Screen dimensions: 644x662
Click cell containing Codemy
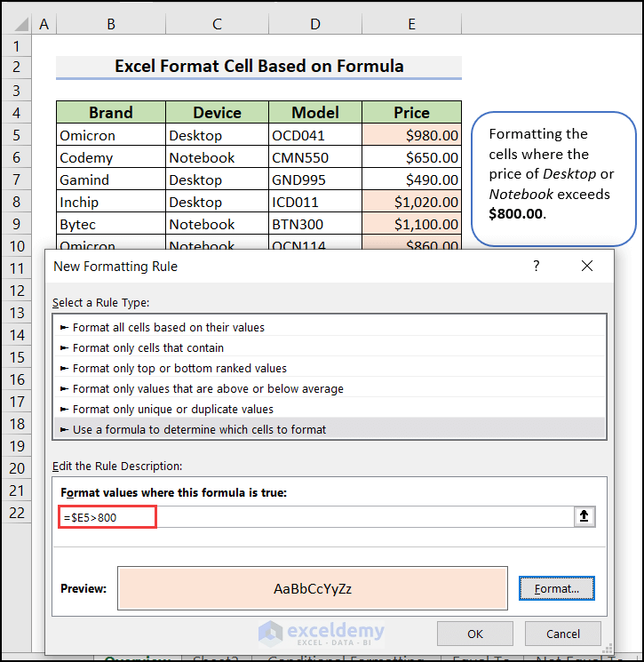pos(111,157)
